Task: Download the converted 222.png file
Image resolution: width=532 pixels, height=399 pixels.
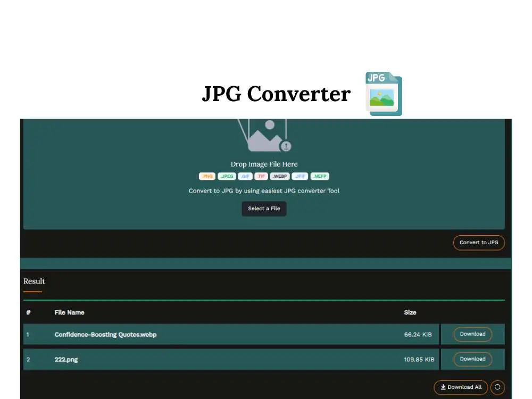Action: pyautogui.click(x=472, y=359)
